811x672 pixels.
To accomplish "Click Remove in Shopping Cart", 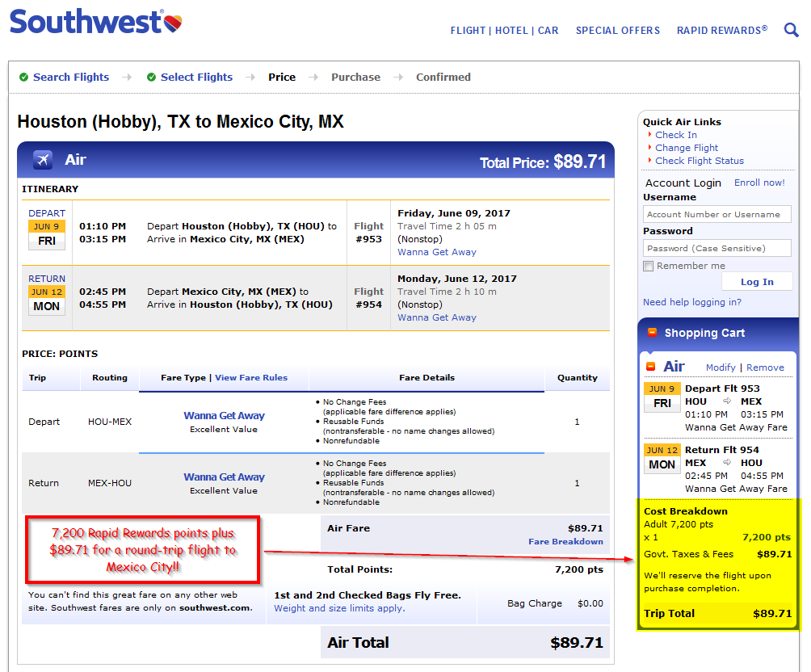I will [x=765, y=367].
